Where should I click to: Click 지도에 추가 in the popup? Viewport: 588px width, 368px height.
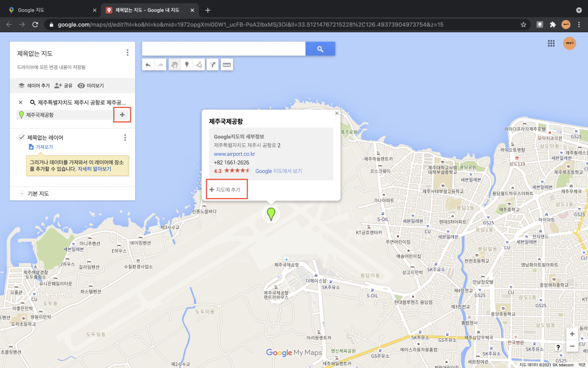(x=225, y=189)
